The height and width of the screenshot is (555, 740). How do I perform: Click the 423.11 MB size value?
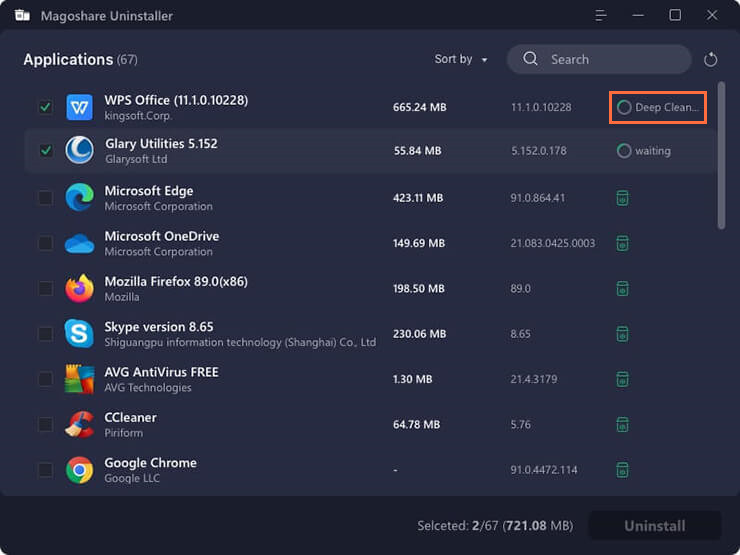[x=418, y=198]
